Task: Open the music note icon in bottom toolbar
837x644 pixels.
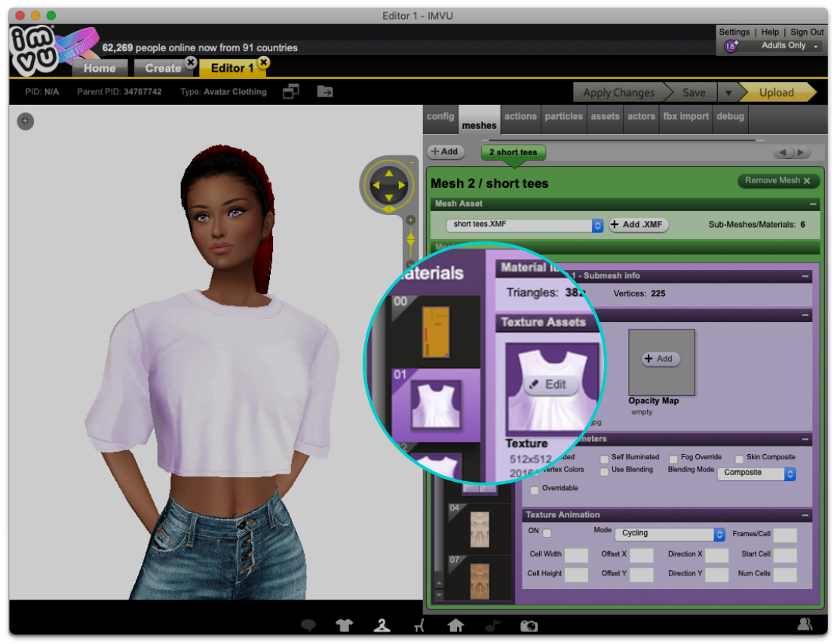Action: click(492, 625)
